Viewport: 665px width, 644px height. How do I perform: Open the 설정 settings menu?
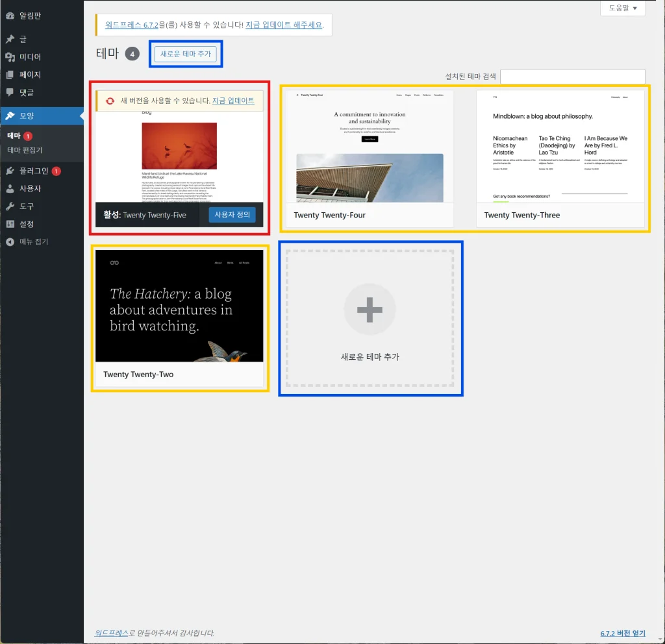tap(42, 224)
